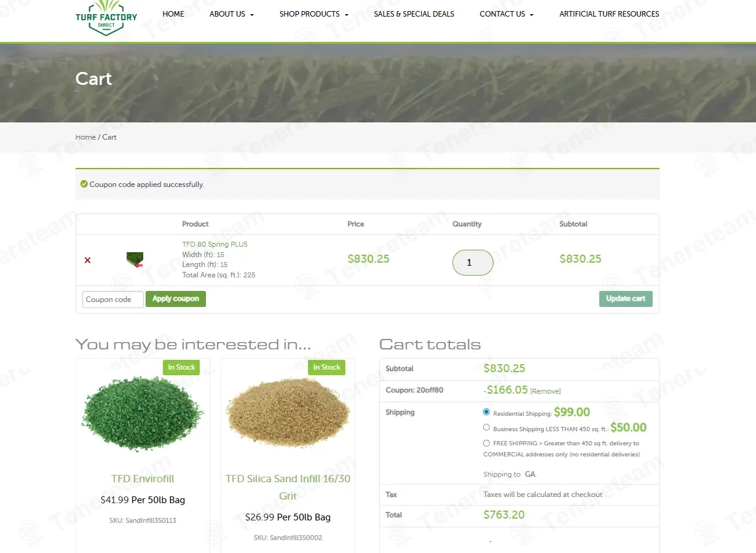This screenshot has height=553, width=756.
Task: Click the 'Width (ft): 15' text
Action: 203,255
